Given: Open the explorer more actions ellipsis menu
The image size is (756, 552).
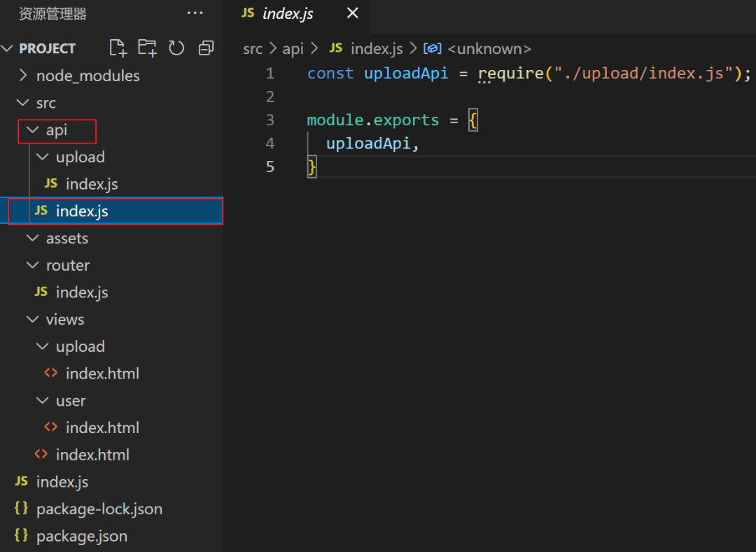Looking at the screenshot, I should pyautogui.click(x=195, y=13).
